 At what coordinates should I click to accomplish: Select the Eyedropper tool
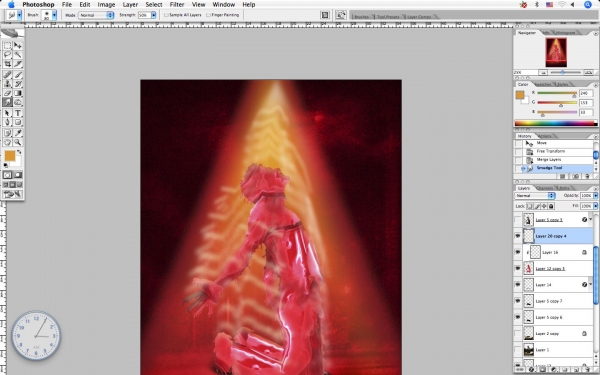(18, 133)
